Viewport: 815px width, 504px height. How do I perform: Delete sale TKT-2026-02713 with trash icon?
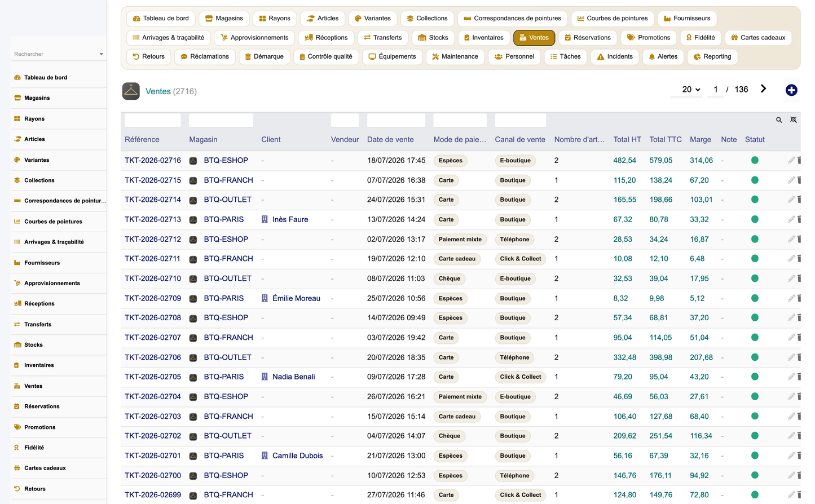(799, 219)
